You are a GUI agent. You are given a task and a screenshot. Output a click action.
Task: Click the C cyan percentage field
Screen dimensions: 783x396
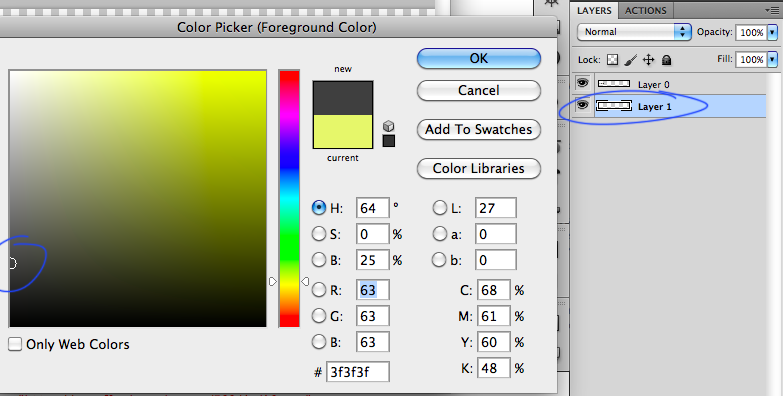pyautogui.click(x=493, y=290)
